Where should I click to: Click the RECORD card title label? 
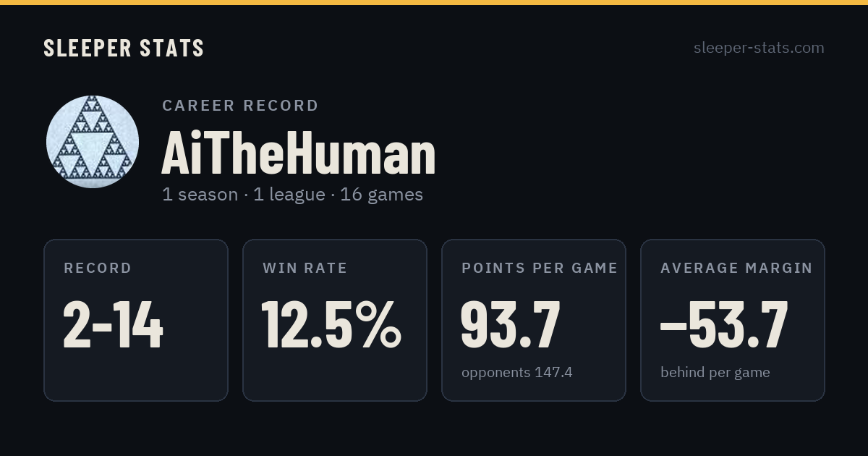[98, 269]
